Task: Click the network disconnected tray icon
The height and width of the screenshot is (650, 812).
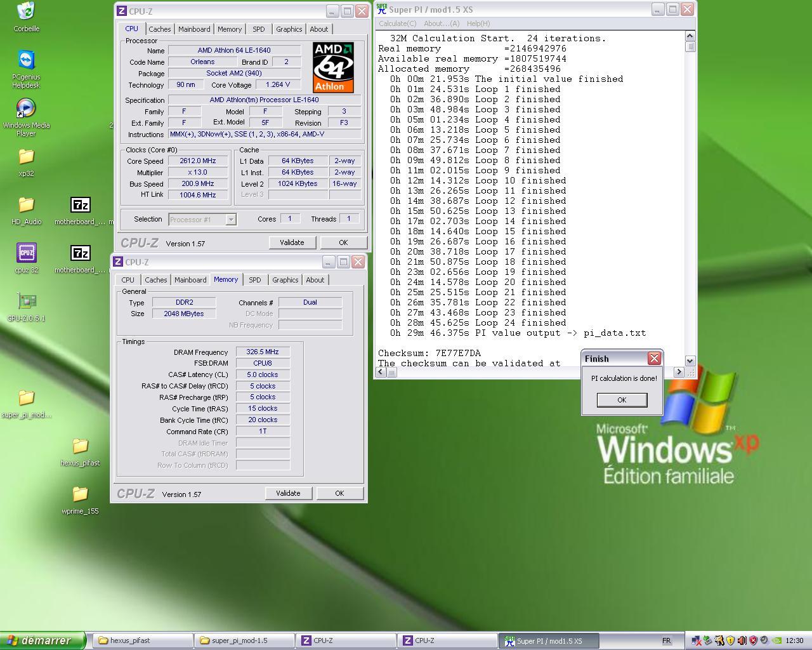Action: (697, 640)
